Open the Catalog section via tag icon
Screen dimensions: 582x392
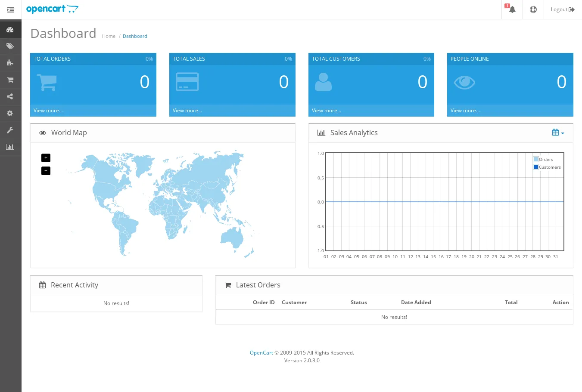10,46
